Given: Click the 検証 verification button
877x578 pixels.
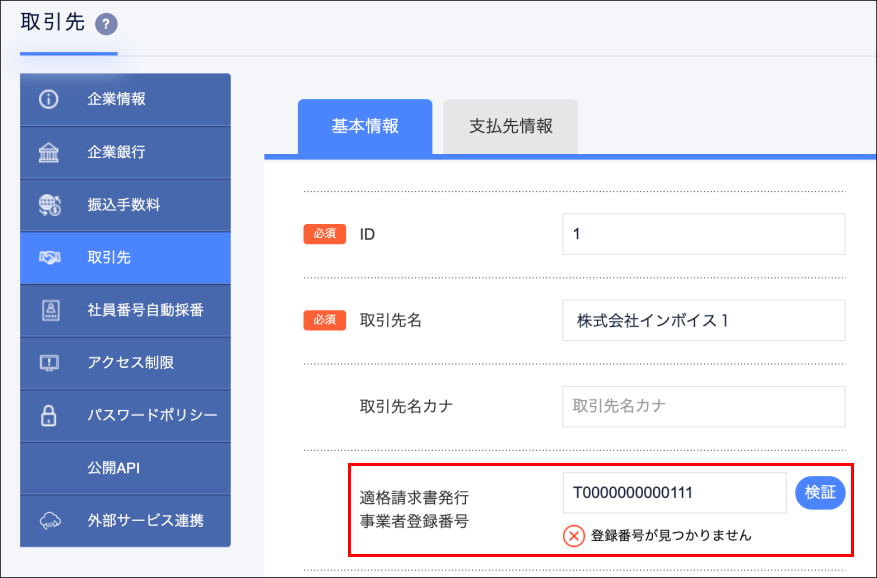Looking at the screenshot, I should point(820,492).
